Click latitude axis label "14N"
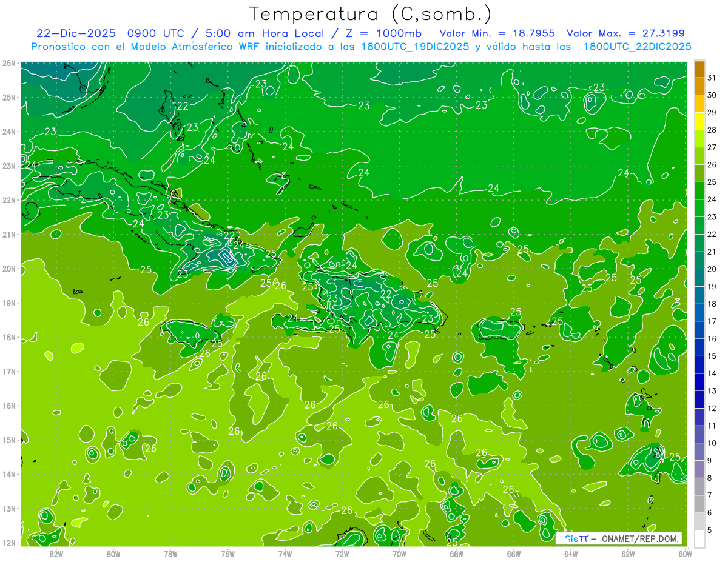The height and width of the screenshot is (562, 728). tap(8, 474)
